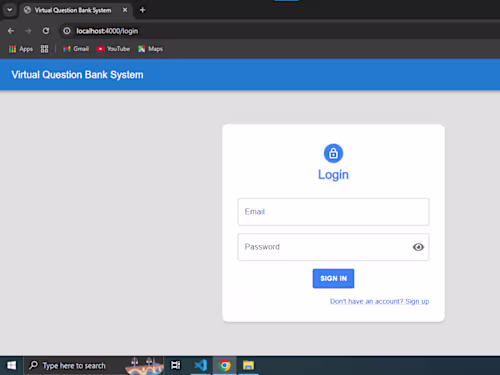Focus the Password input field
This screenshot has height=375, width=500.
click(x=333, y=247)
